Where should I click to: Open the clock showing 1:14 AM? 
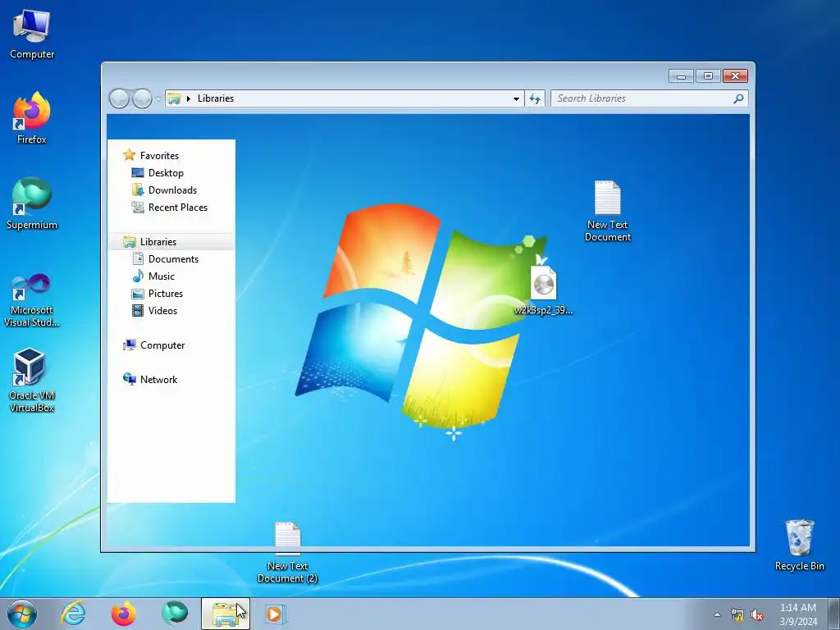(x=798, y=614)
